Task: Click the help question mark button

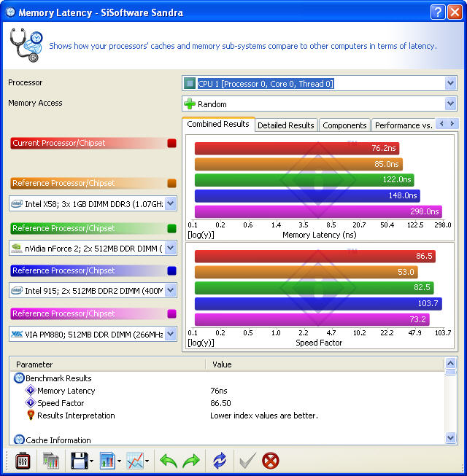Action: (438, 12)
